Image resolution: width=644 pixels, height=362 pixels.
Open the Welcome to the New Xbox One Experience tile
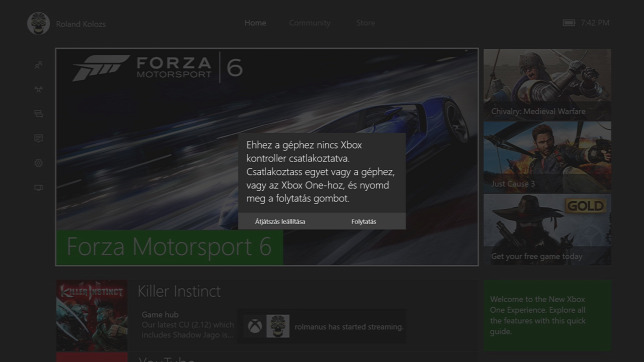[x=547, y=316]
